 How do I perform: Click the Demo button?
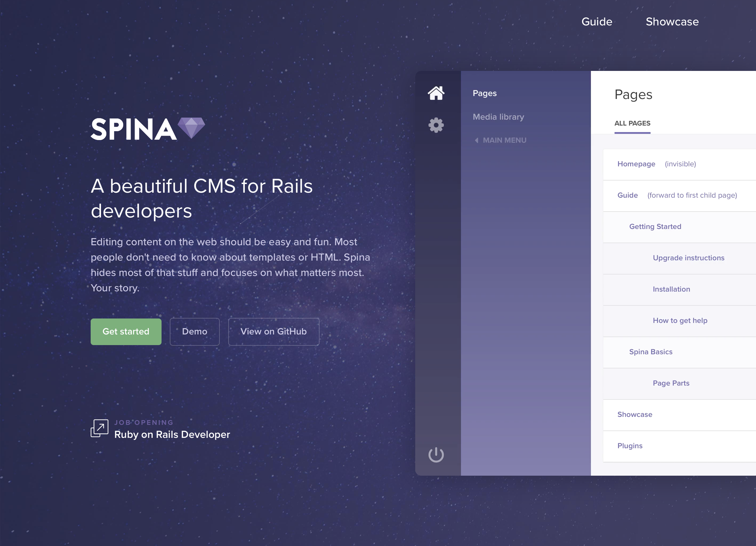point(194,331)
